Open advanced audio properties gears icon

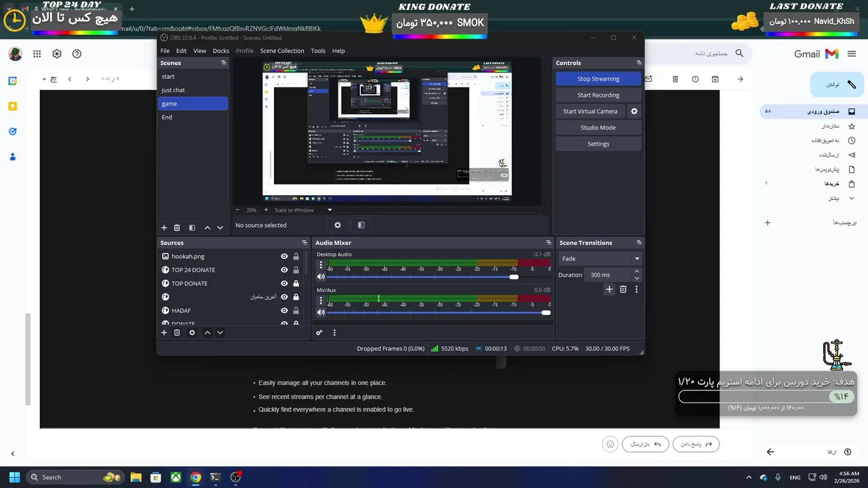319,333
